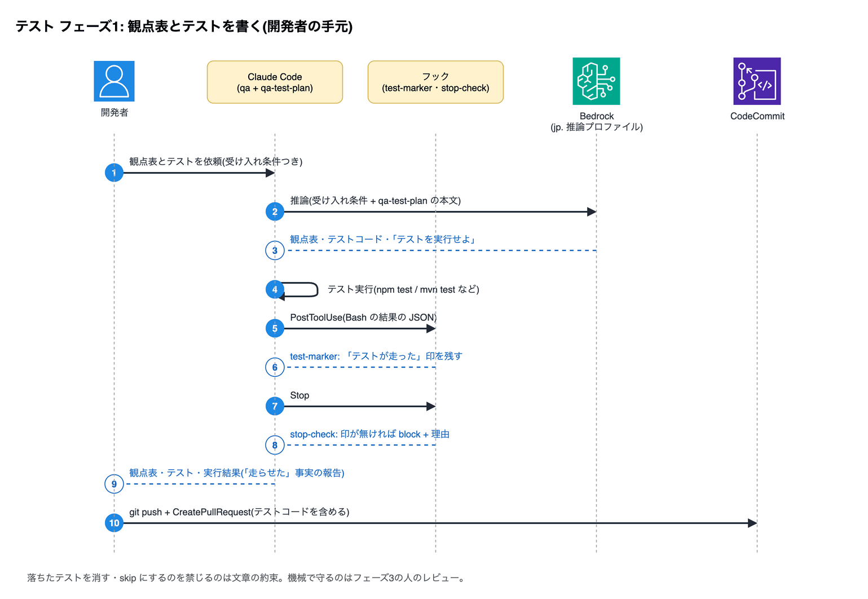Click label git push + CreatePullRequest
The height and width of the screenshot is (599, 868).
(239, 512)
